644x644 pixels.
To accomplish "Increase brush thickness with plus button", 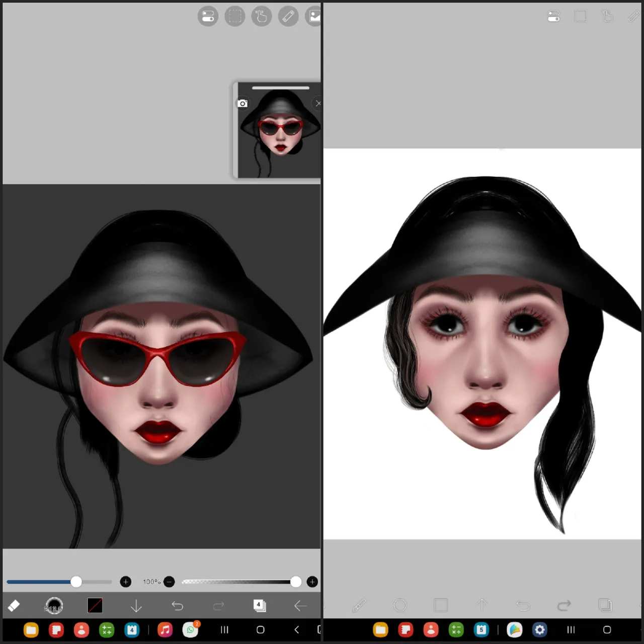I will tap(126, 582).
